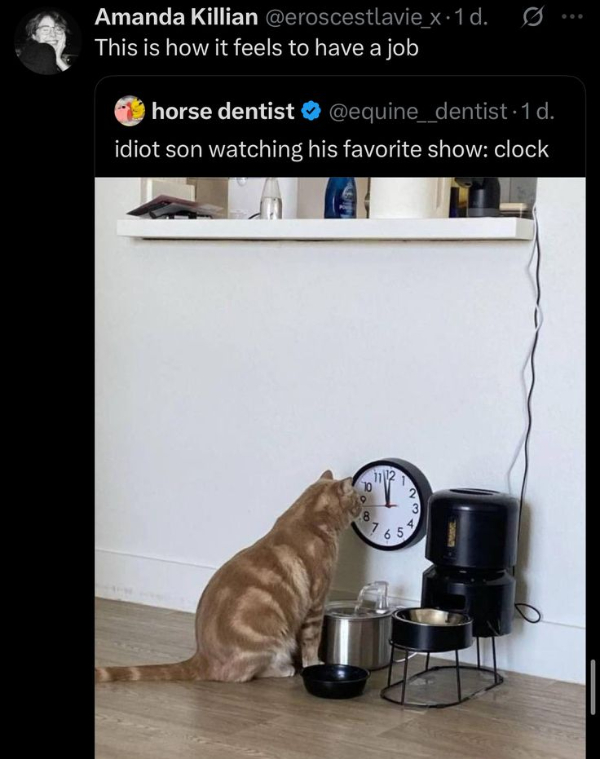Open Amanda Killian's profile picture

pyautogui.click(x=47, y=42)
